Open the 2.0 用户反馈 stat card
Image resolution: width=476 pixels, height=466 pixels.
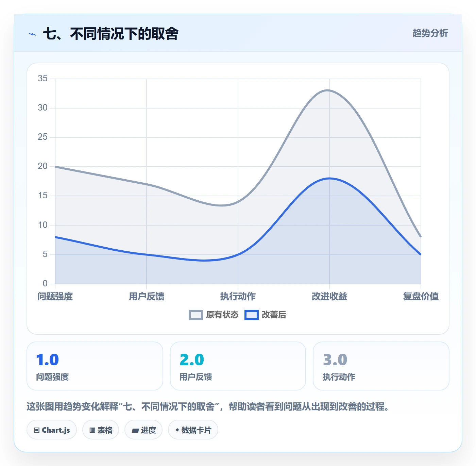pos(238,366)
